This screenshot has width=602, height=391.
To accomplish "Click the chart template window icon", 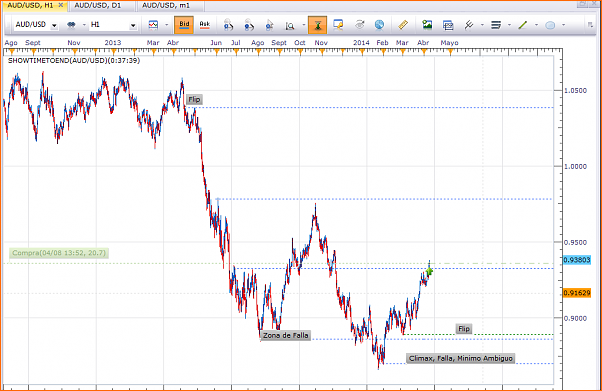I will pos(448,25).
